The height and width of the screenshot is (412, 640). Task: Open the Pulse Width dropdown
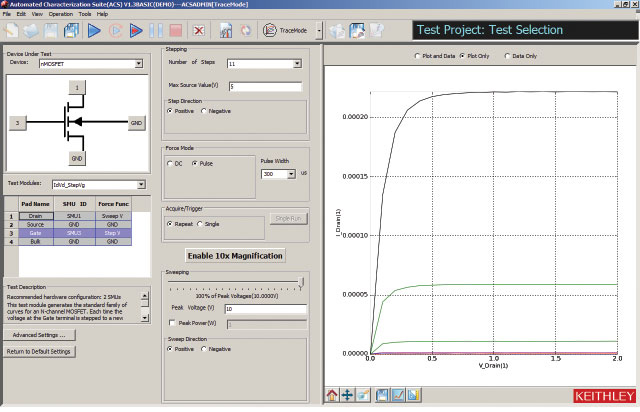291,174
